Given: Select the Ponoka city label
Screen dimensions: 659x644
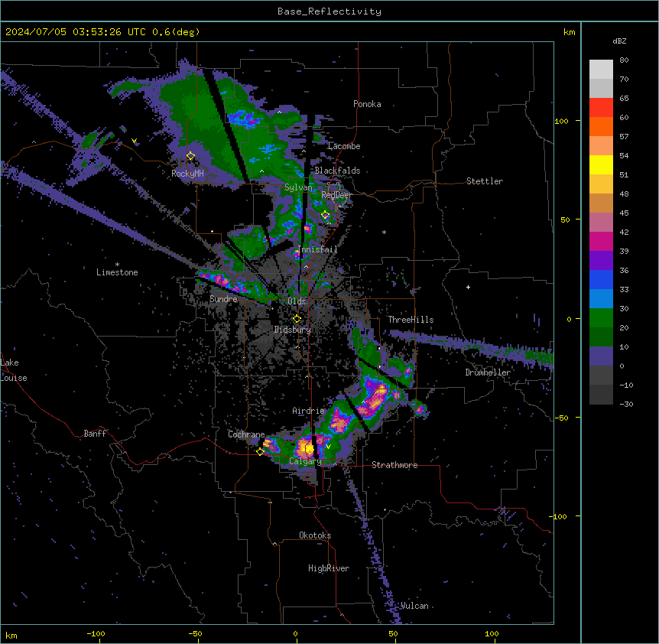Looking at the screenshot, I should (367, 104).
